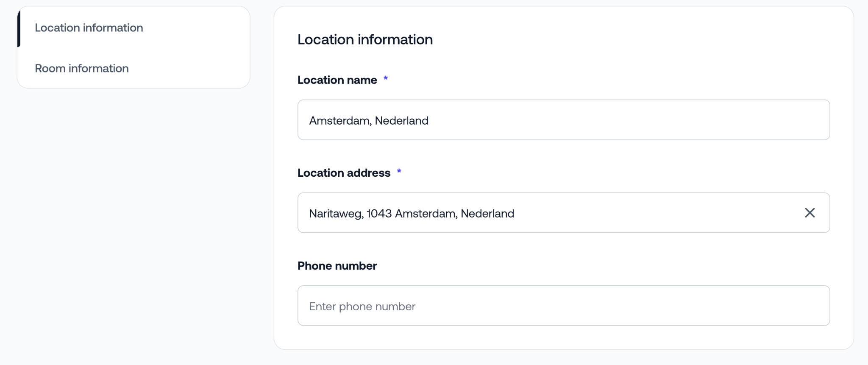Click the required asterisk beside Location address

[x=399, y=171]
